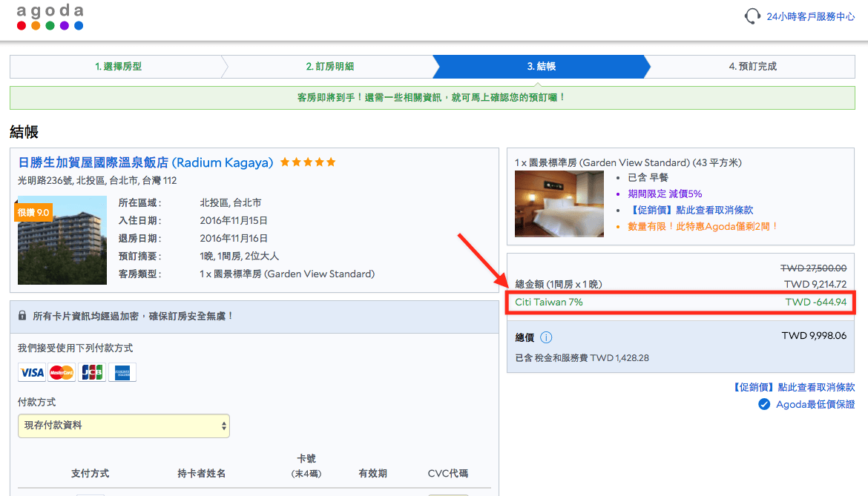The width and height of the screenshot is (868, 496).
Task: Click the 2016年11月16日 check-out date
Action: [234, 238]
